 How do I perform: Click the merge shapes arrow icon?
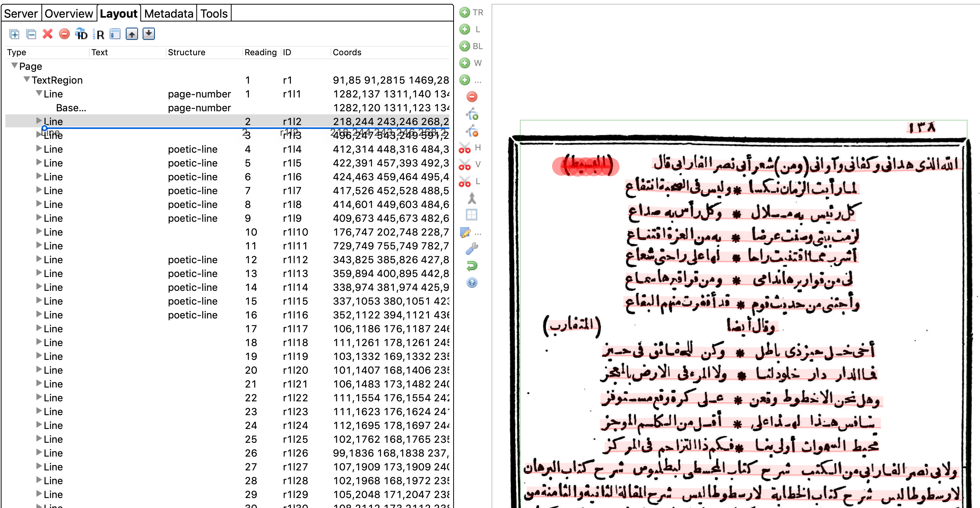click(472, 198)
